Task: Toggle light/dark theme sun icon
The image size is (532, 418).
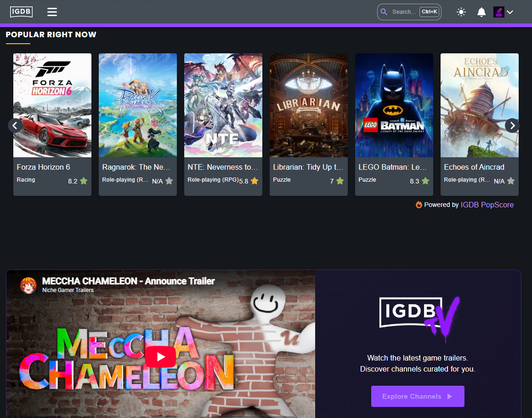Action: (461, 12)
